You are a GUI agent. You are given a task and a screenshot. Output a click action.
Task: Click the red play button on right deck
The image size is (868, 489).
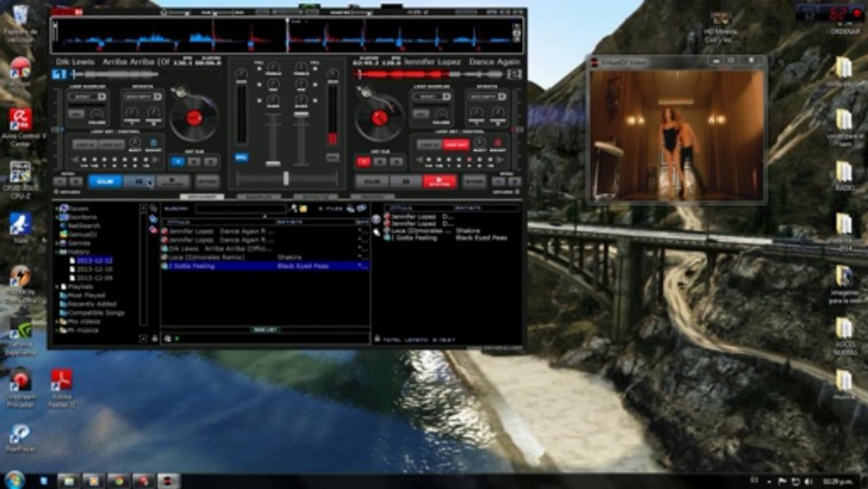pyautogui.click(x=439, y=182)
